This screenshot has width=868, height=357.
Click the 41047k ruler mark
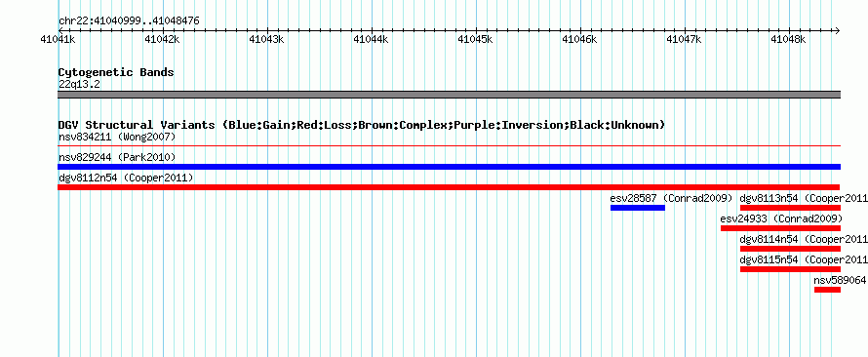(x=685, y=39)
